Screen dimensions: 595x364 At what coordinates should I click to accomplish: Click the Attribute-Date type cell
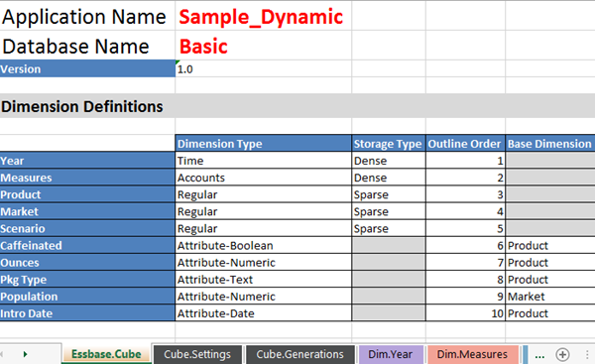click(x=264, y=313)
